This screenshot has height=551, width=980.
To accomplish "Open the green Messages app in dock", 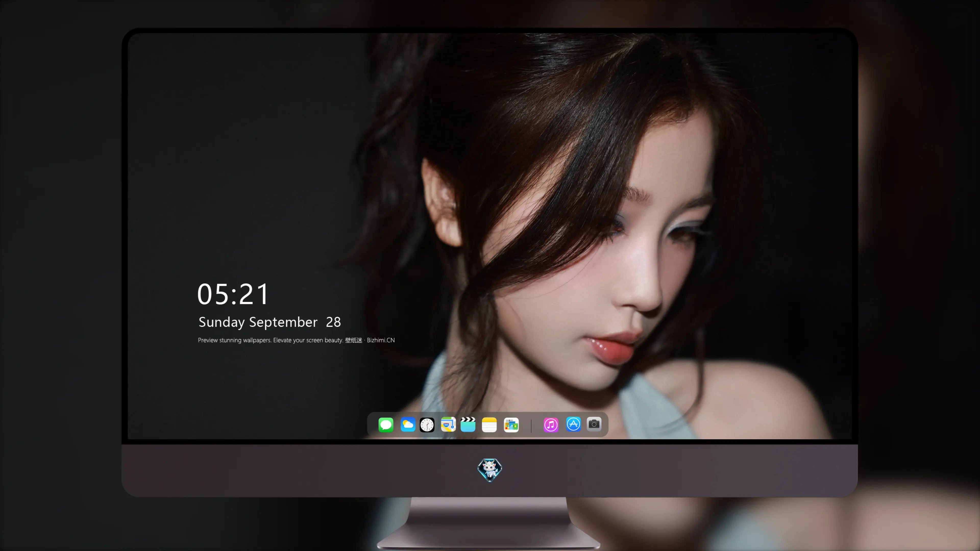I will tap(386, 424).
